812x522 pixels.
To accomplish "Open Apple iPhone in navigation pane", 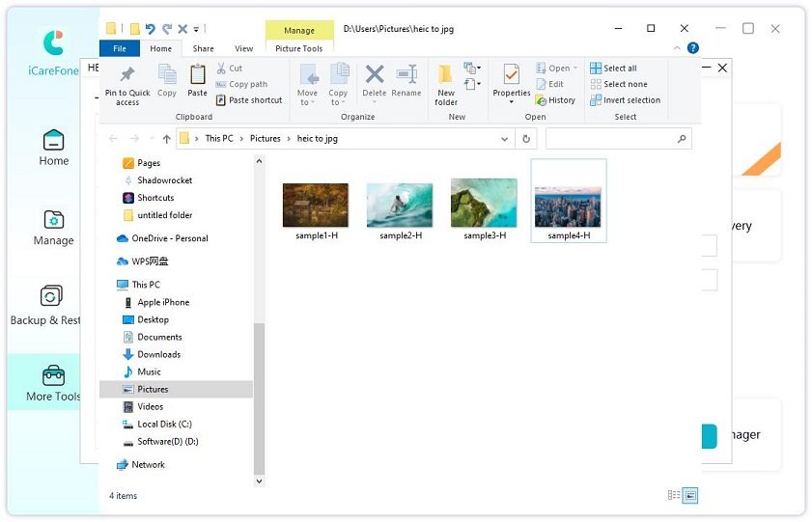I will 155,302.
